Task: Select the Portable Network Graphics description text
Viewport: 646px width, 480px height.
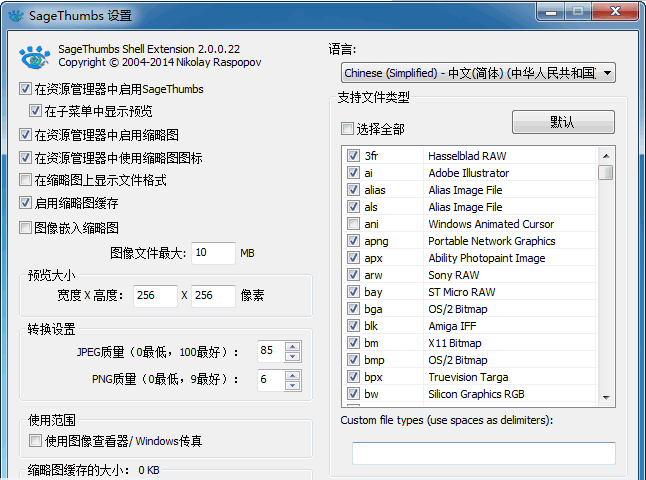Action: click(492, 241)
